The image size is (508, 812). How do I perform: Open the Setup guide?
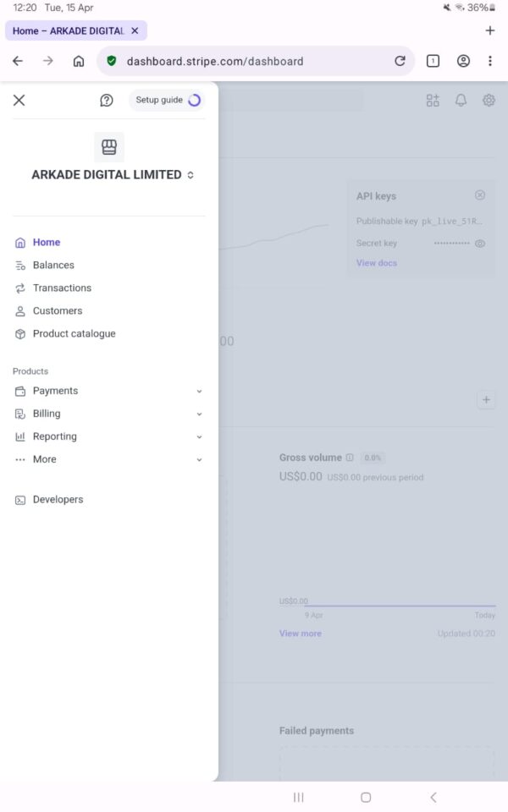point(167,100)
